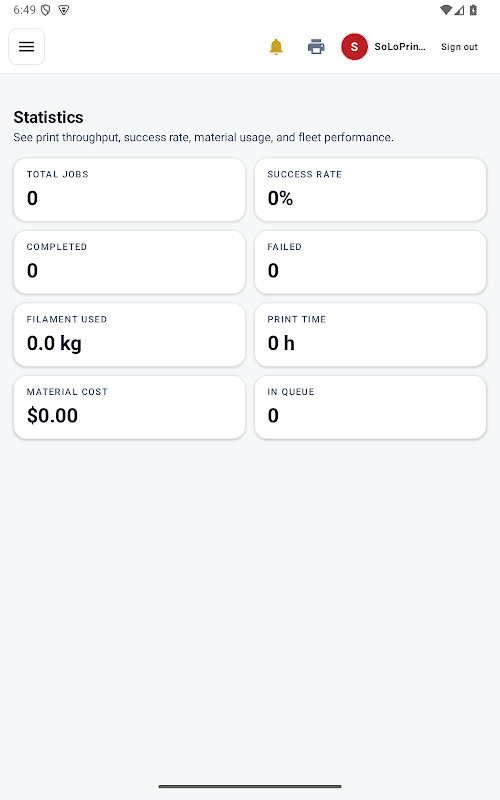Select the Total Jobs stat card
Screen dimensions: 500x800
click(130, 189)
